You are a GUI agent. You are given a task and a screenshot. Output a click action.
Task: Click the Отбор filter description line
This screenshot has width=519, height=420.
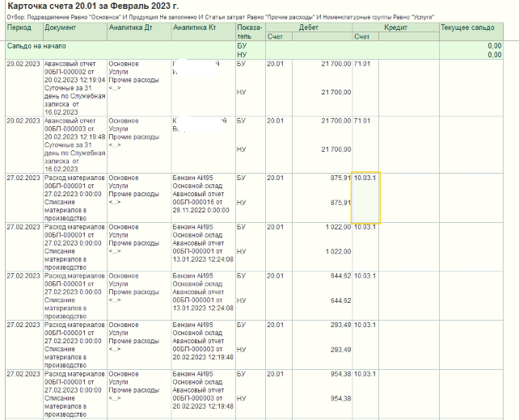pos(218,16)
